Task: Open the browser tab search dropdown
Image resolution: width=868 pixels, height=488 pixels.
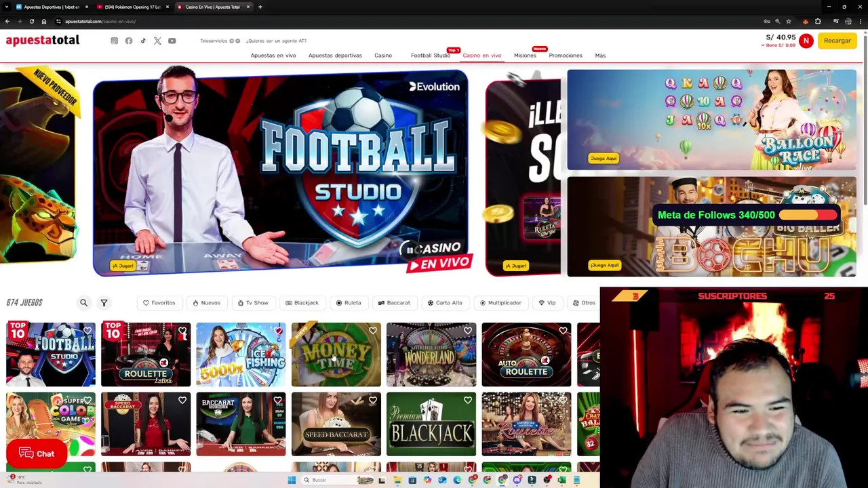Action: click(x=7, y=7)
